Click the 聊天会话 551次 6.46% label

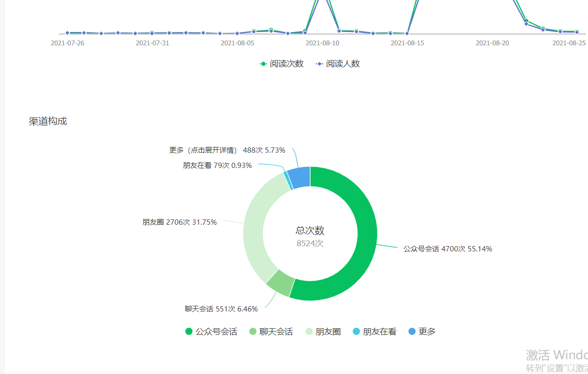[221, 309]
